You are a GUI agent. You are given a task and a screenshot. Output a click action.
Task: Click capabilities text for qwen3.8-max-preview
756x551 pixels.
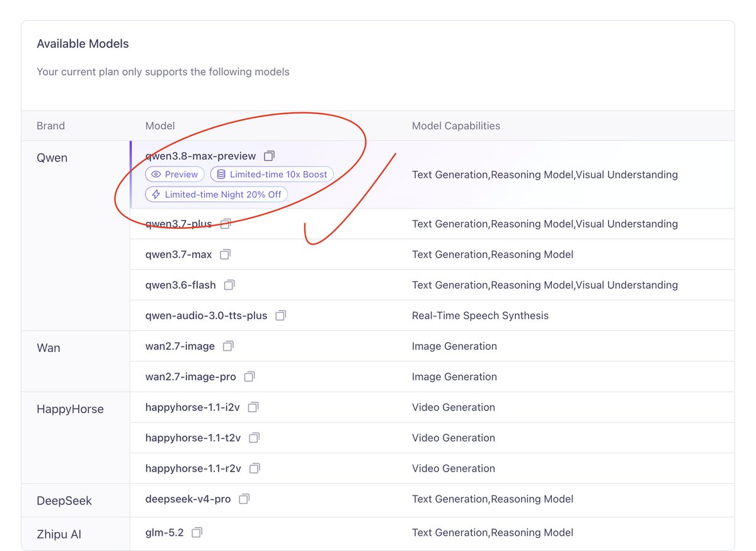545,175
